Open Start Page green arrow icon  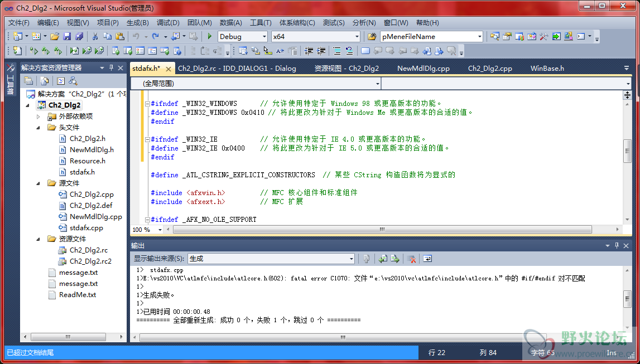click(x=556, y=37)
